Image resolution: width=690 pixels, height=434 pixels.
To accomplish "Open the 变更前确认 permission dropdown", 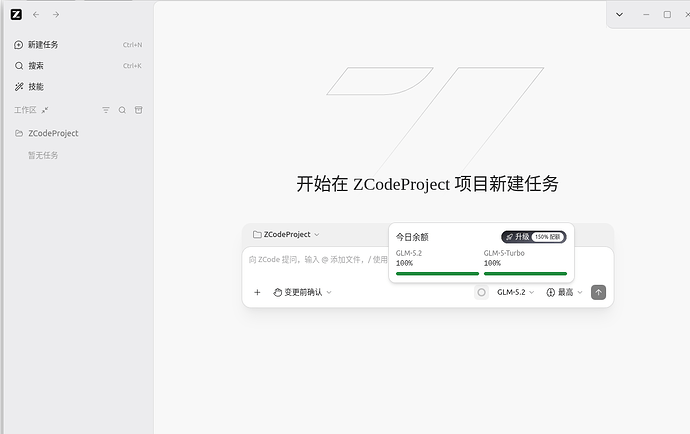I will (x=302, y=292).
